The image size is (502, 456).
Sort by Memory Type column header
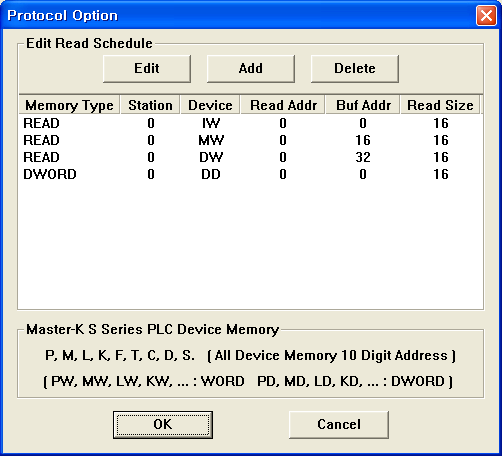pyautogui.click(x=69, y=105)
